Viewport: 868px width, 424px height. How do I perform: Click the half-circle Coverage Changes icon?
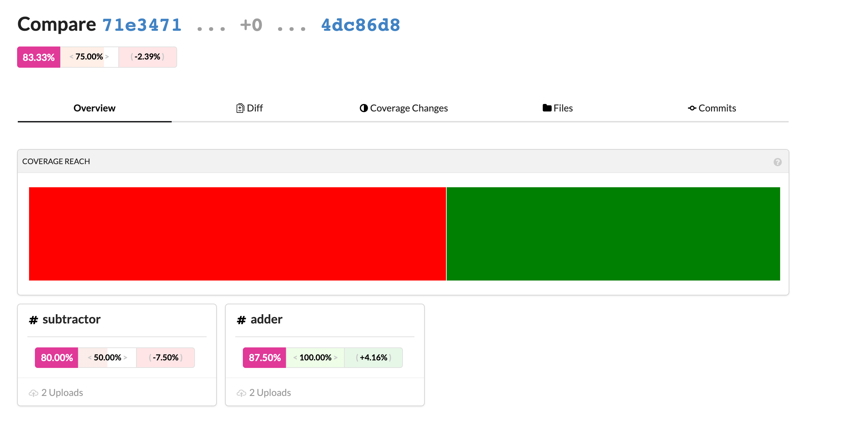pyautogui.click(x=364, y=108)
